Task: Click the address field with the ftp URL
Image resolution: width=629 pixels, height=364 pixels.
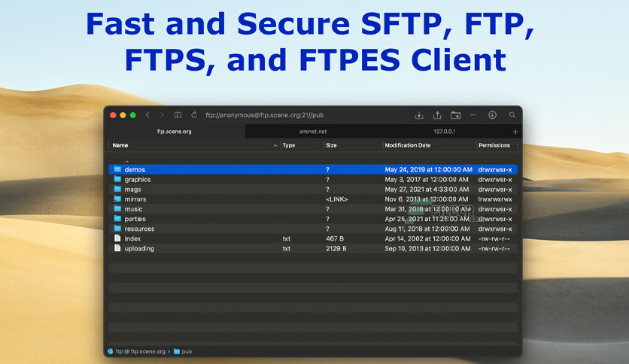Action: click(x=305, y=115)
